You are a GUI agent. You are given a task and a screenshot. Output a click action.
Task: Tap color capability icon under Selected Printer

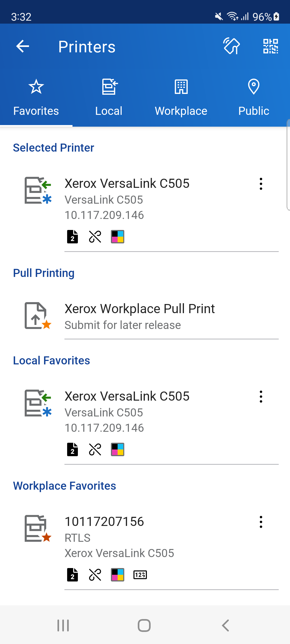pos(118,237)
